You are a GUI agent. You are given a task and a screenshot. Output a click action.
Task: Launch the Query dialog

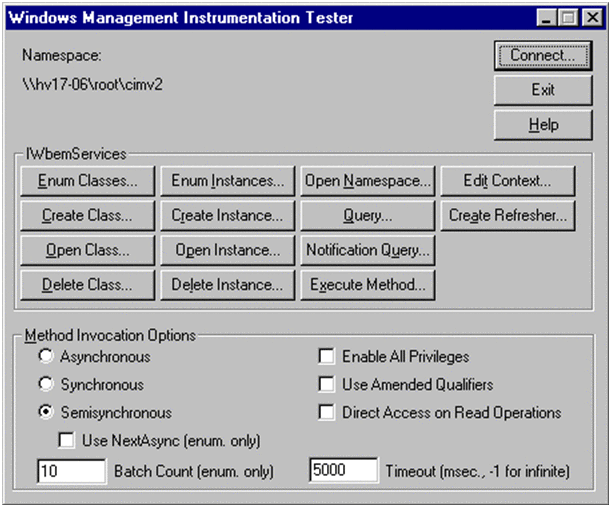point(367,215)
